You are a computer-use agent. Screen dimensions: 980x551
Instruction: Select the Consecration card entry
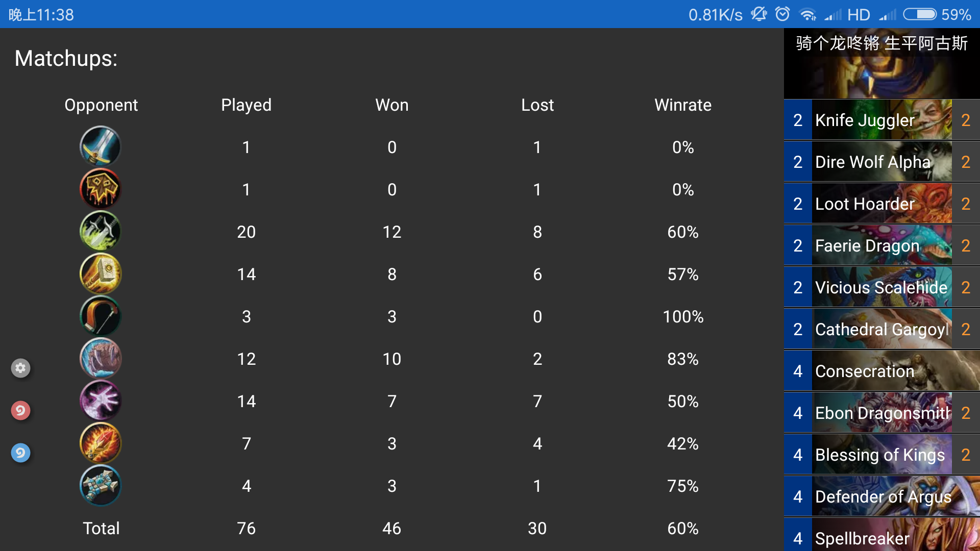click(x=881, y=371)
